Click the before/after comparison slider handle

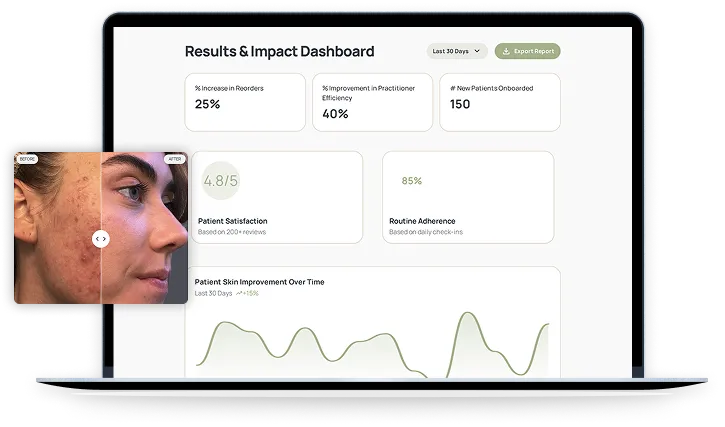coord(100,239)
